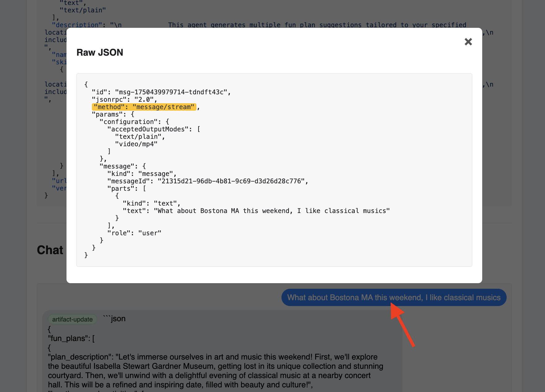The height and width of the screenshot is (392, 545).
Task: Click the fun_plans line in agent response
Action: pos(71,339)
